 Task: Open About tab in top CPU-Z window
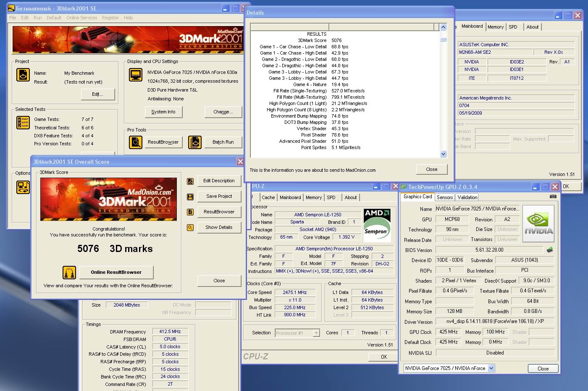point(533,27)
